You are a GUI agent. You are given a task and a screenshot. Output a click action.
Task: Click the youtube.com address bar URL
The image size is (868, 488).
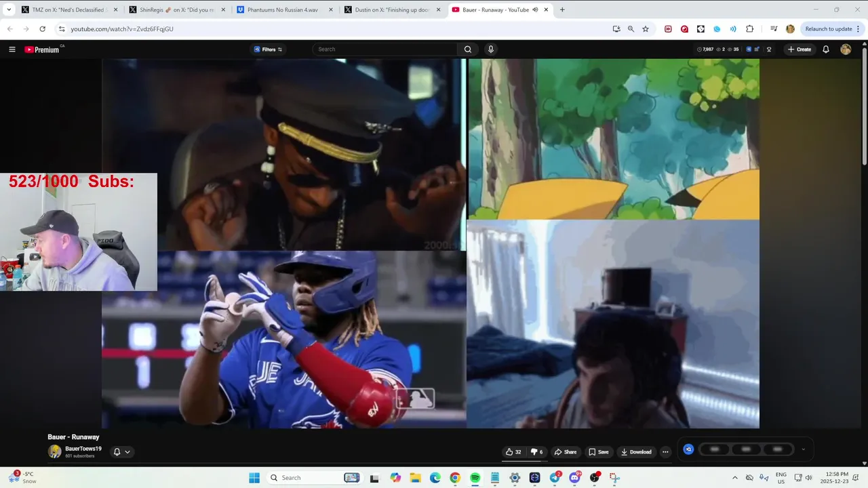pos(122,29)
